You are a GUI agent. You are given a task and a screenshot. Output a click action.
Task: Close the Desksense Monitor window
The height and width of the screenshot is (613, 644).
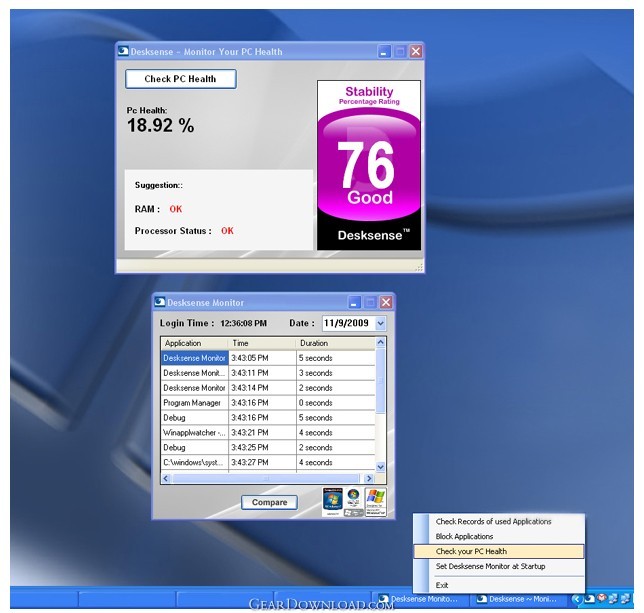(386, 303)
